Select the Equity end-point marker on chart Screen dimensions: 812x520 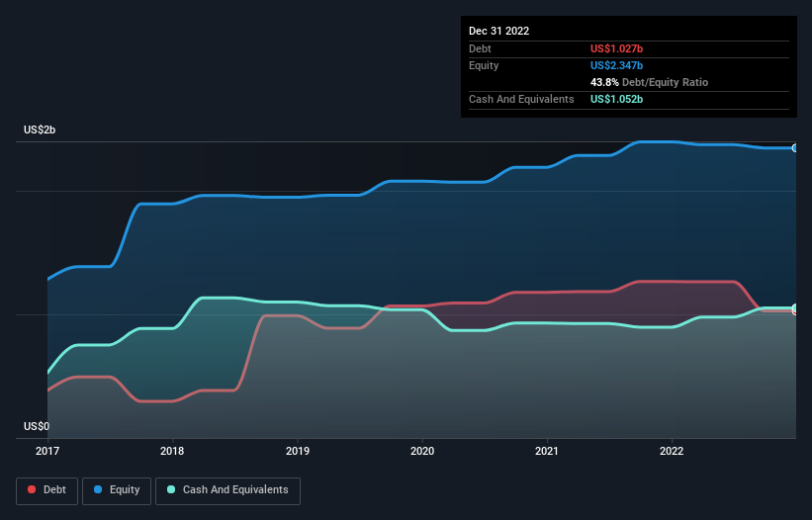coord(795,148)
